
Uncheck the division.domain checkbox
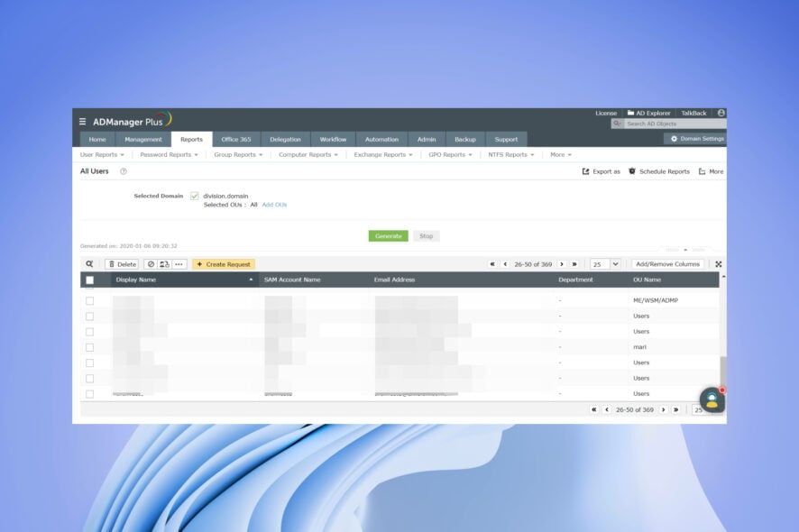click(x=195, y=195)
